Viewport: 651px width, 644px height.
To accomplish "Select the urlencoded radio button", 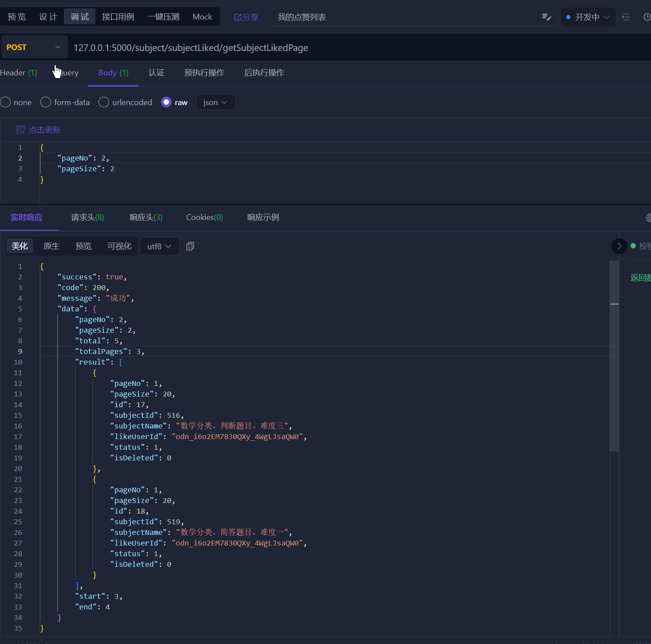I will click(104, 102).
